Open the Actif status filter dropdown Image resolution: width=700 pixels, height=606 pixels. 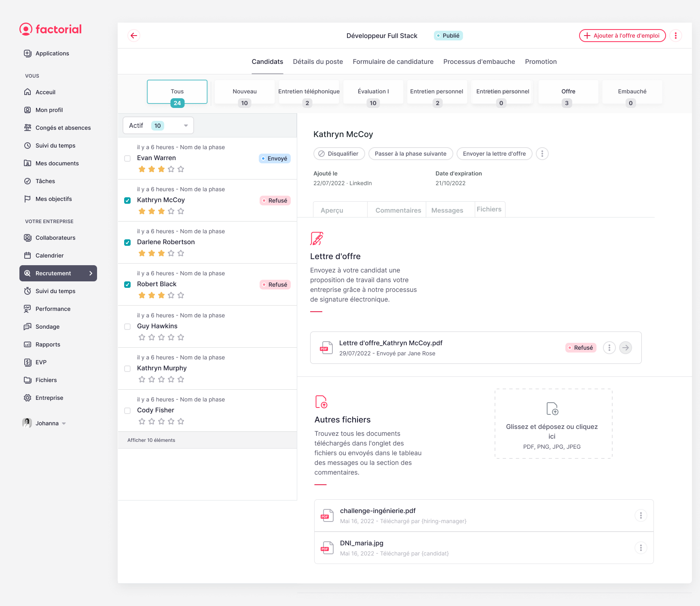[x=158, y=125]
